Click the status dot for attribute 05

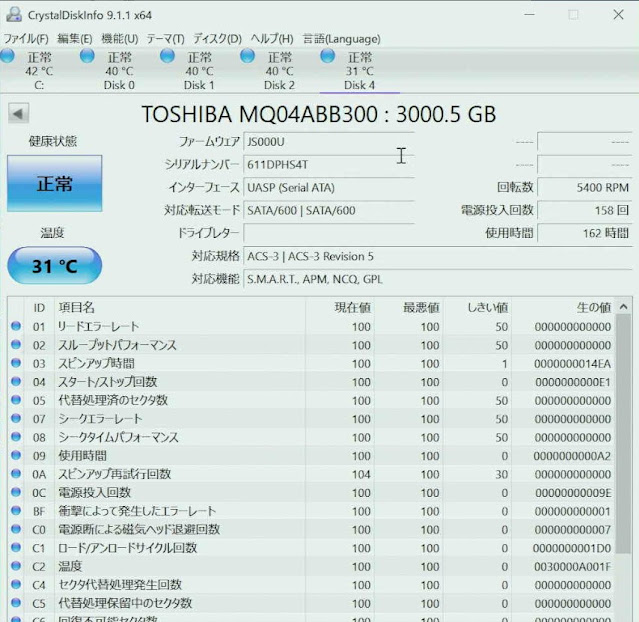16,400
